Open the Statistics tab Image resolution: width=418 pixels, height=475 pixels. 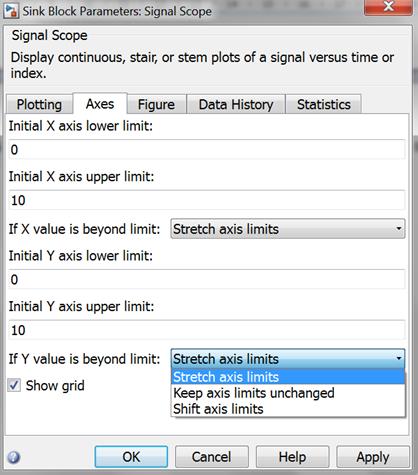pos(324,104)
